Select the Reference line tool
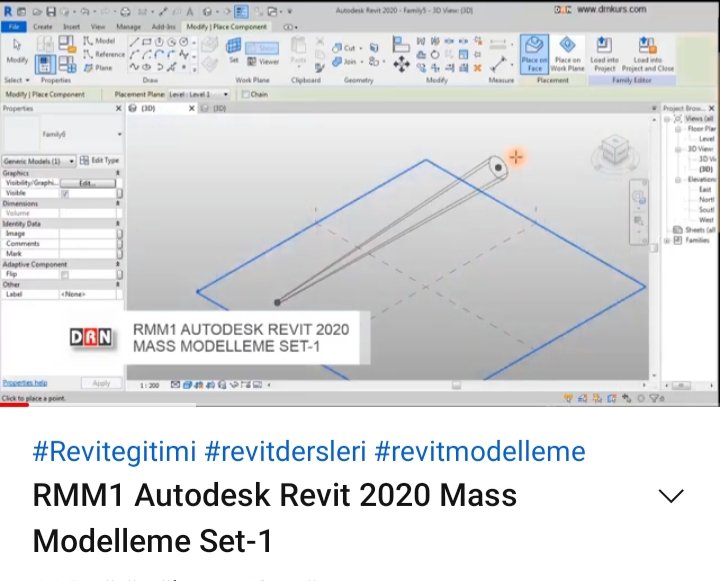The width and height of the screenshot is (720, 581). point(104,54)
